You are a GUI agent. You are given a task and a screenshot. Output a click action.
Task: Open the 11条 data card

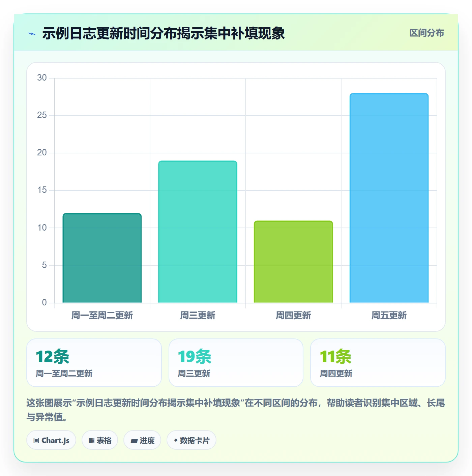tap(378, 363)
